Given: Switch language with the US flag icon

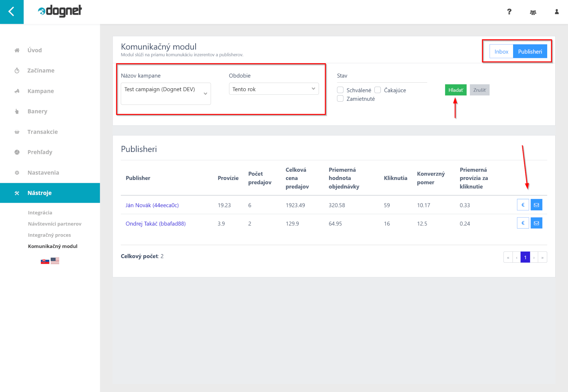Looking at the screenshot, I should [55, 261].
